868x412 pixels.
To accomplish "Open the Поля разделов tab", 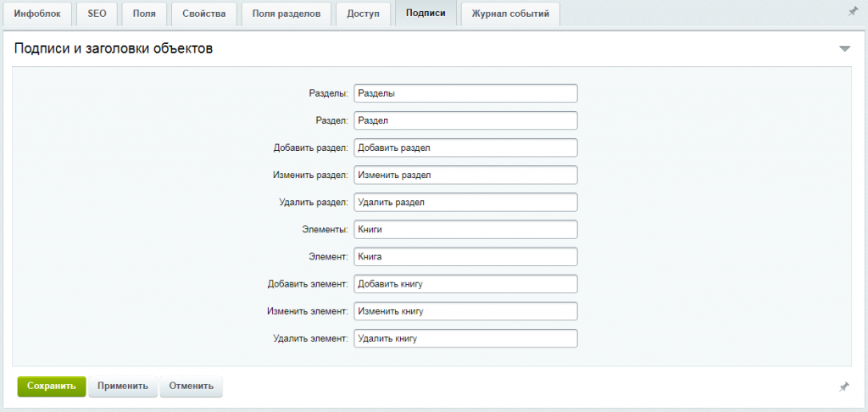I will tap(287, 14).
